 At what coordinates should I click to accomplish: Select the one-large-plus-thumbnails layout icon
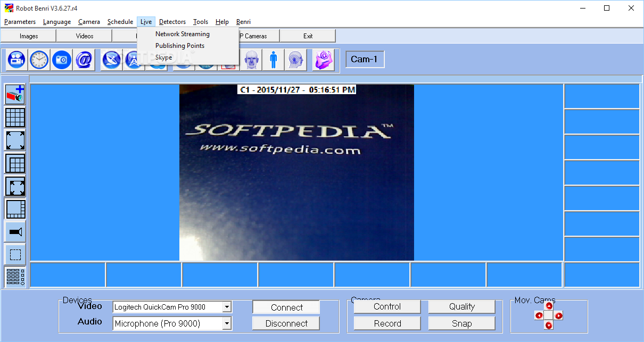tap(15, 209)
